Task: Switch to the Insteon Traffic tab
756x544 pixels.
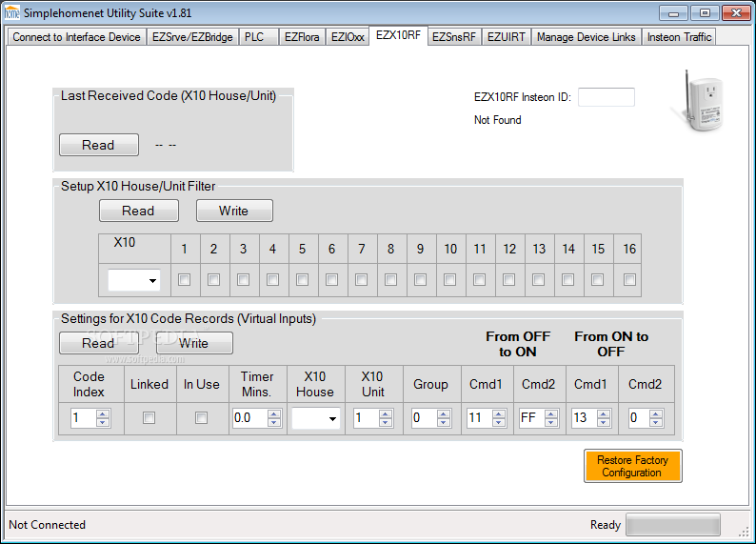Action: [x=679, y=37]
